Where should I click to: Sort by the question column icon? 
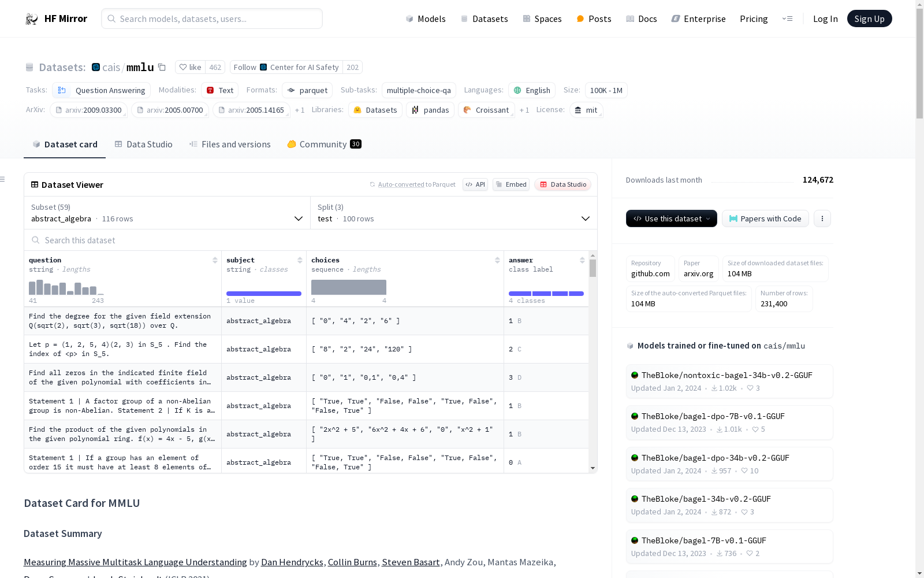[215, 260]
